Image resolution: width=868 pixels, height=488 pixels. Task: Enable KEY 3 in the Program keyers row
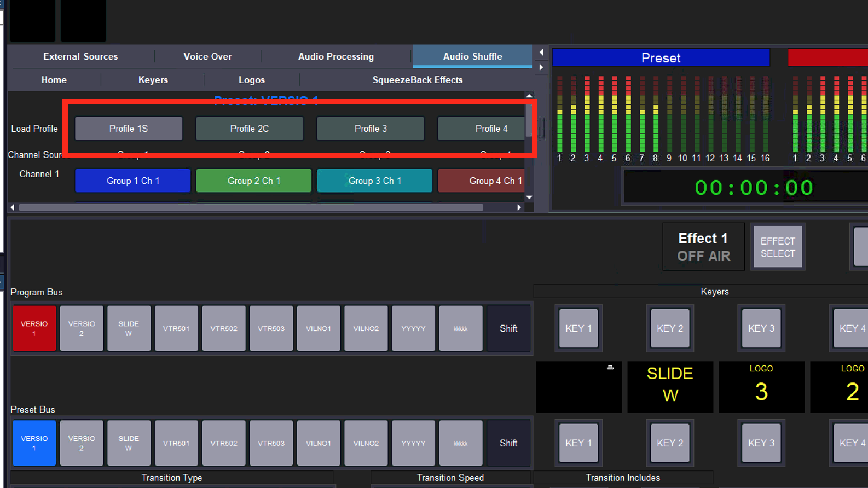[761, 328]
